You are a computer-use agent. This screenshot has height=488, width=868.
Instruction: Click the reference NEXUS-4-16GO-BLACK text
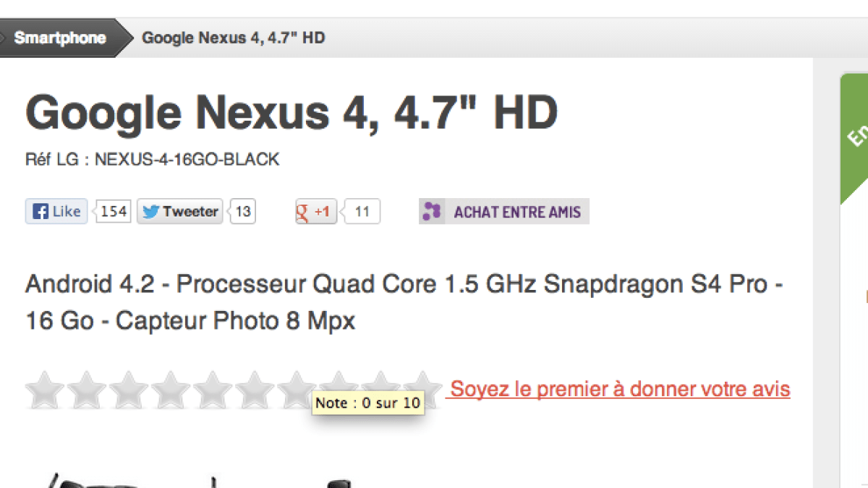tap(187, 160)
